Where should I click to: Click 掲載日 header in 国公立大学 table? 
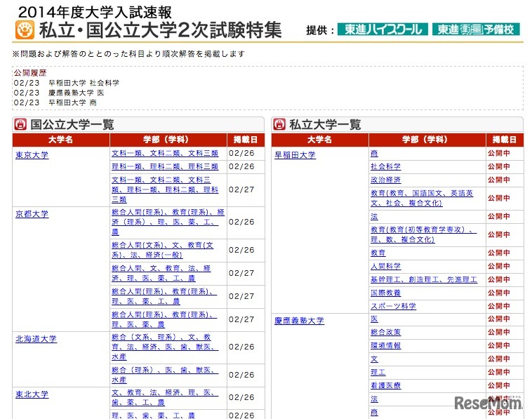(x=246, y=140)
